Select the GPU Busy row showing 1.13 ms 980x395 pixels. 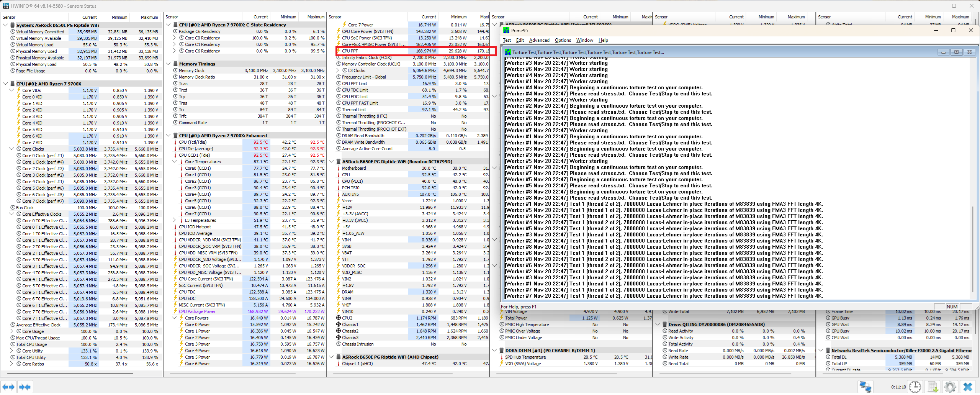[898, 318]
